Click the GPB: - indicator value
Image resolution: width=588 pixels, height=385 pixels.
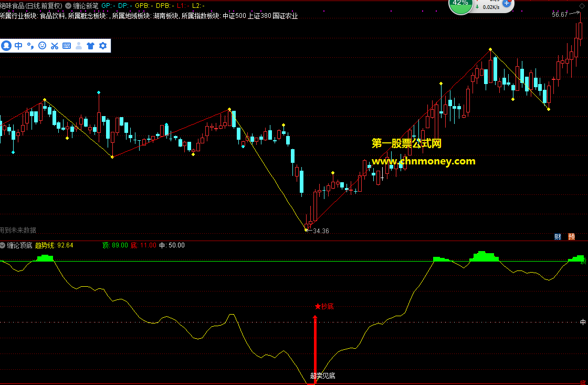(144, 6)
